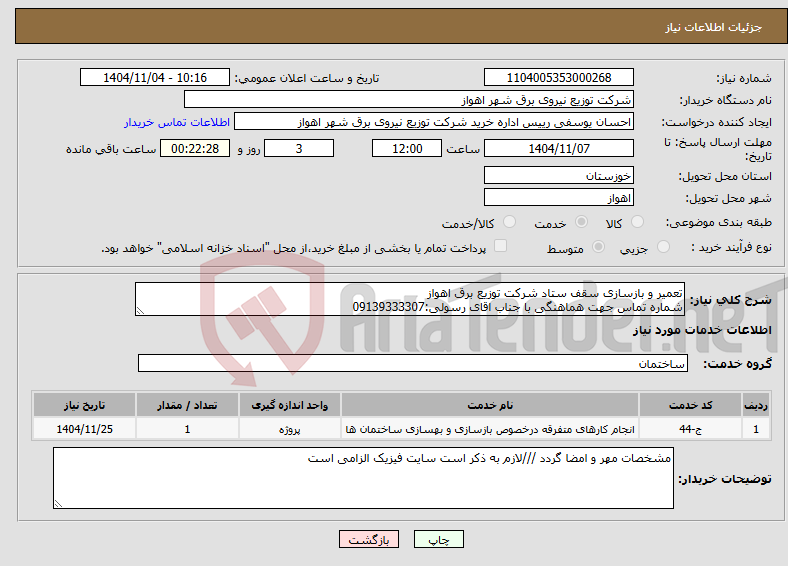Click service code cell ج-44
This screenshot has height=566, width=788.
point(691,429)
